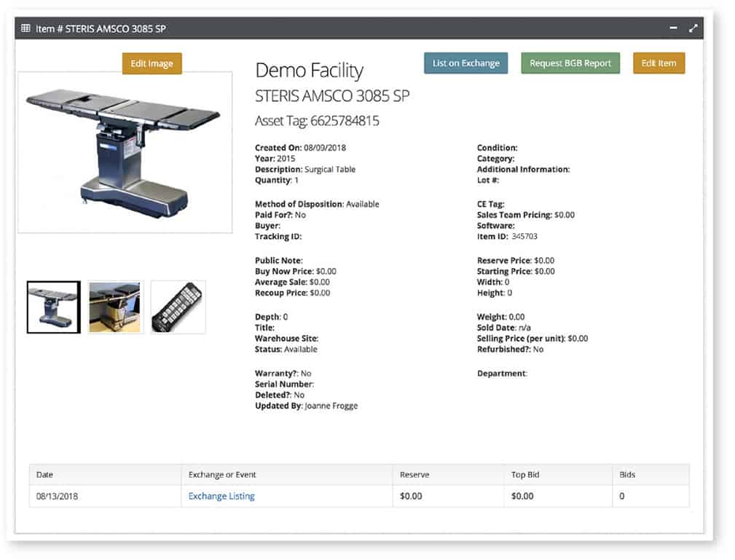
Task: Click Sales Team Pricing: $0.00 text
Action: [x=526, y=215]
